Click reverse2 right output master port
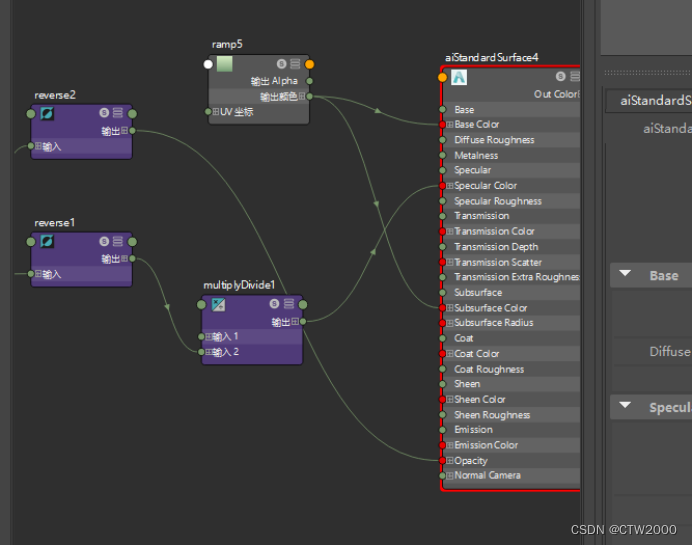This screenshot has width=693, height=545. pos(132,114)
